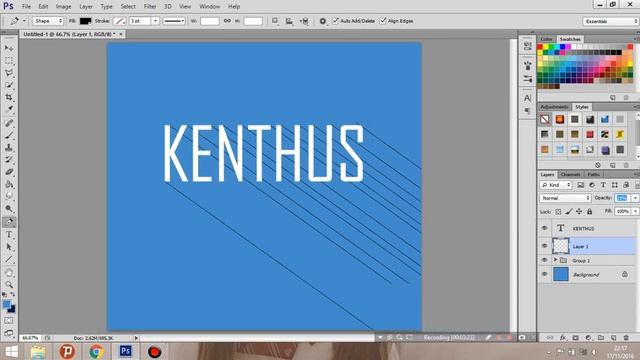
Task: Select the Rectangular Marquee tool
Action: (9, 60)
